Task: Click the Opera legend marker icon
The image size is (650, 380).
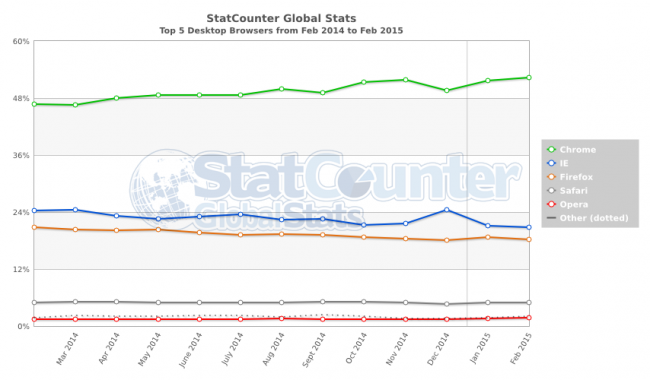Action: tap(551, 204)
